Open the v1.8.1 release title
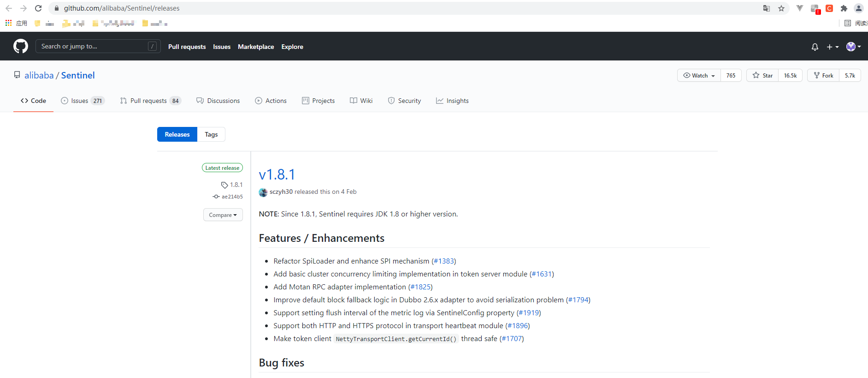This screenshot has height=378, width=868. (x=277, y=174)
